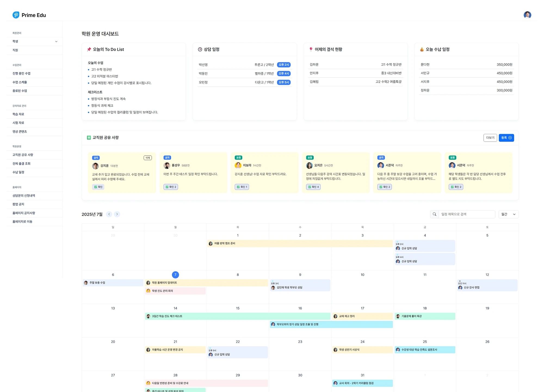The width and height of the screenshot is (544, 392).
Task: Expand the 학생 sidebar menu chevron
Action: [x=56, y=42]
